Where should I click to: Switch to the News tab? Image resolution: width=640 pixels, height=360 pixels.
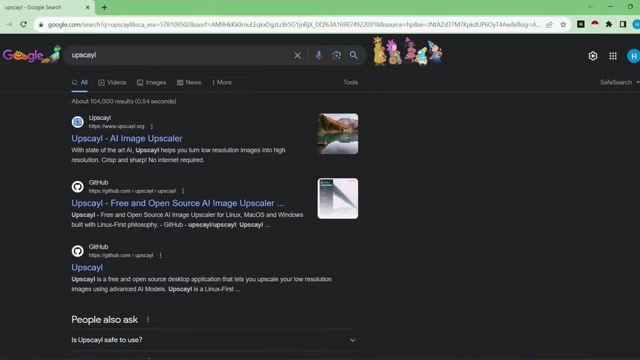click(x=189, y=82)
